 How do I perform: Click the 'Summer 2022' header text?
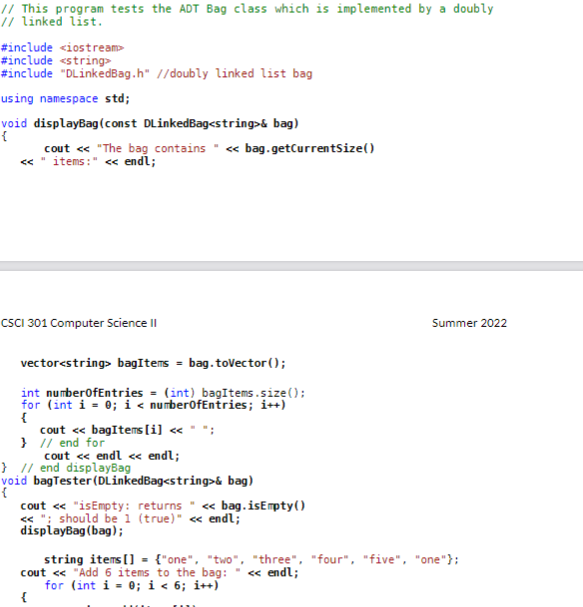pyautogui.click(x=469, y=323)
